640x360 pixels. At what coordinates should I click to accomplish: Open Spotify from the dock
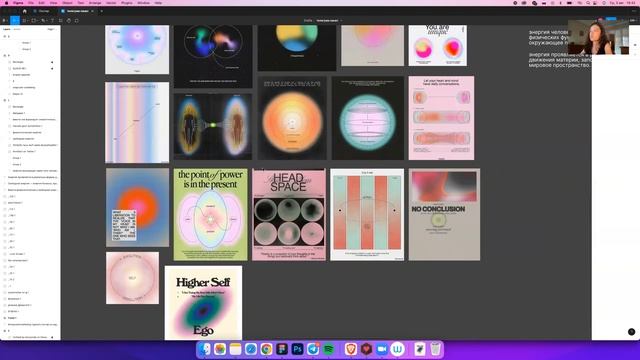coord(329,349)
